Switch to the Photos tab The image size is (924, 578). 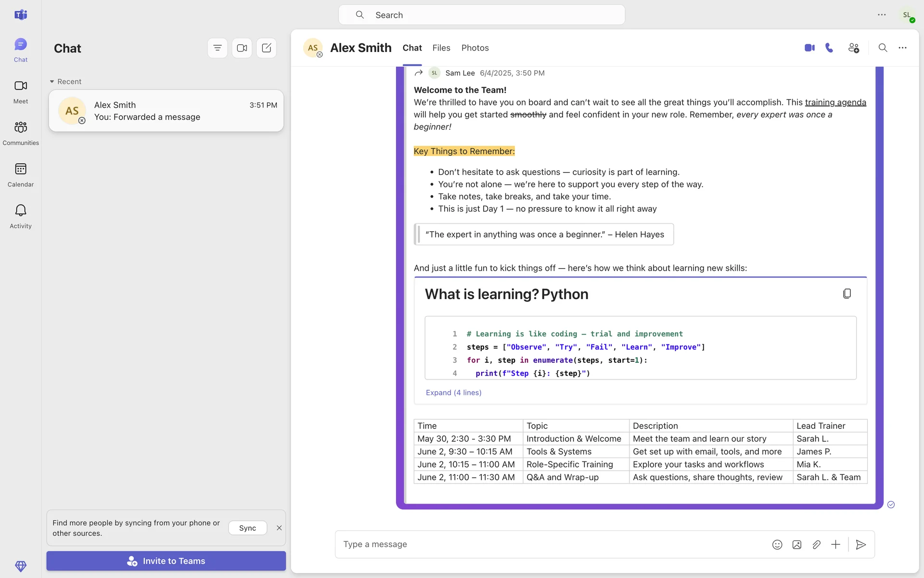475,48
